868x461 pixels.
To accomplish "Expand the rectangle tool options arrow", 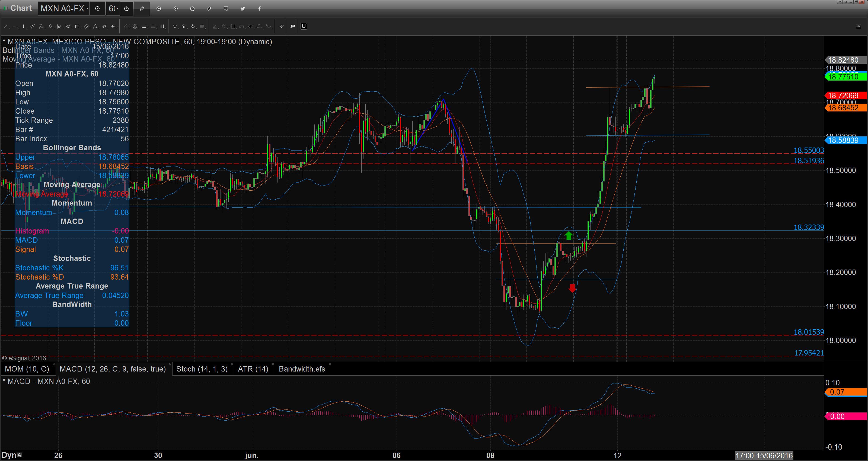I will pos(81,28).
